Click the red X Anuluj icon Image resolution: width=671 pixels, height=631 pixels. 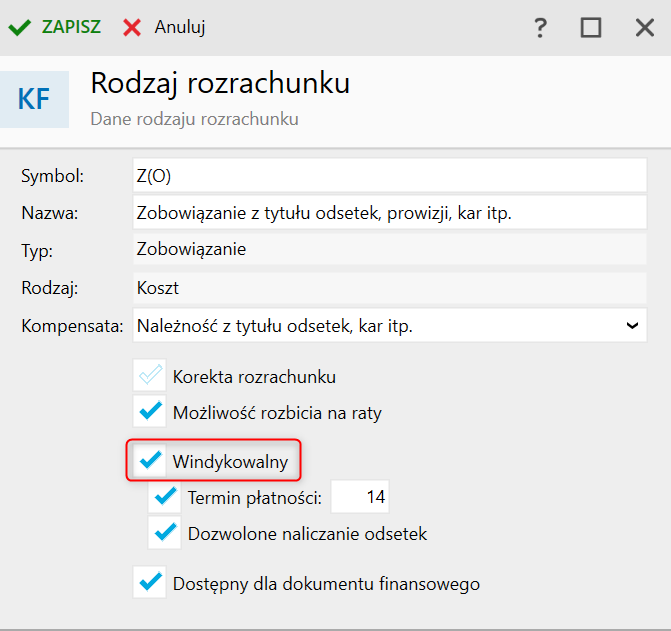point(132,27)
